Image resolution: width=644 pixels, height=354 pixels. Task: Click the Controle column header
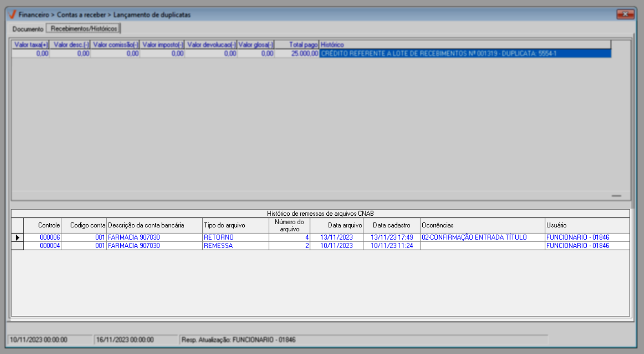click(x=42, y=225)
